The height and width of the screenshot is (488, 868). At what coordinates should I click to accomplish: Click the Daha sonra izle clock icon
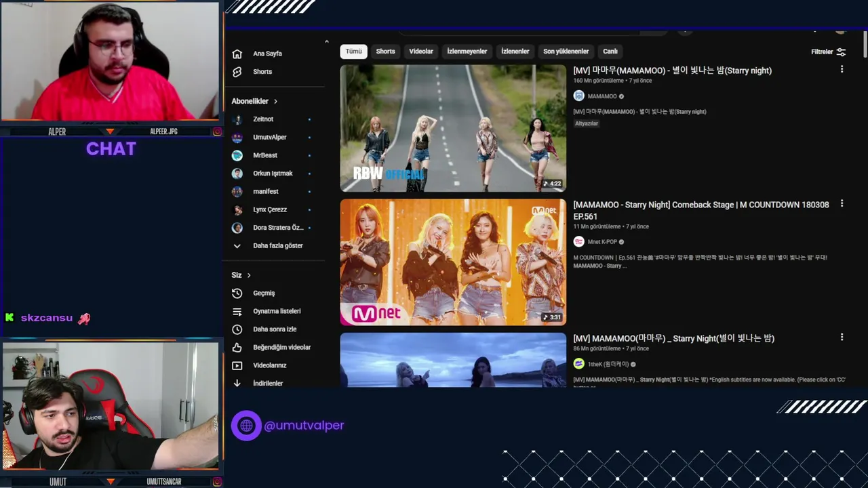point(237,329)
